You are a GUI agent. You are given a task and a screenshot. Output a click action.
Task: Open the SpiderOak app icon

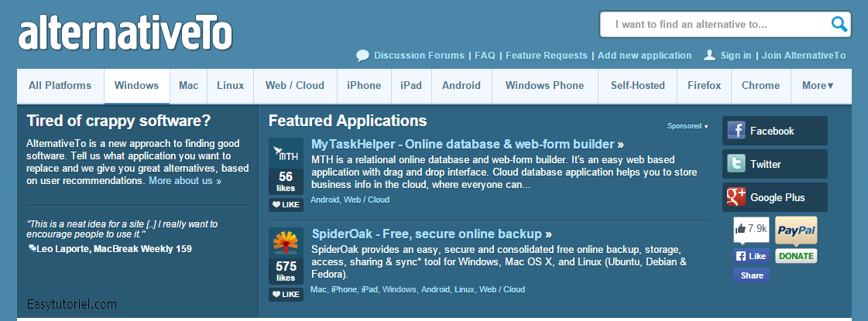(286, 242)
